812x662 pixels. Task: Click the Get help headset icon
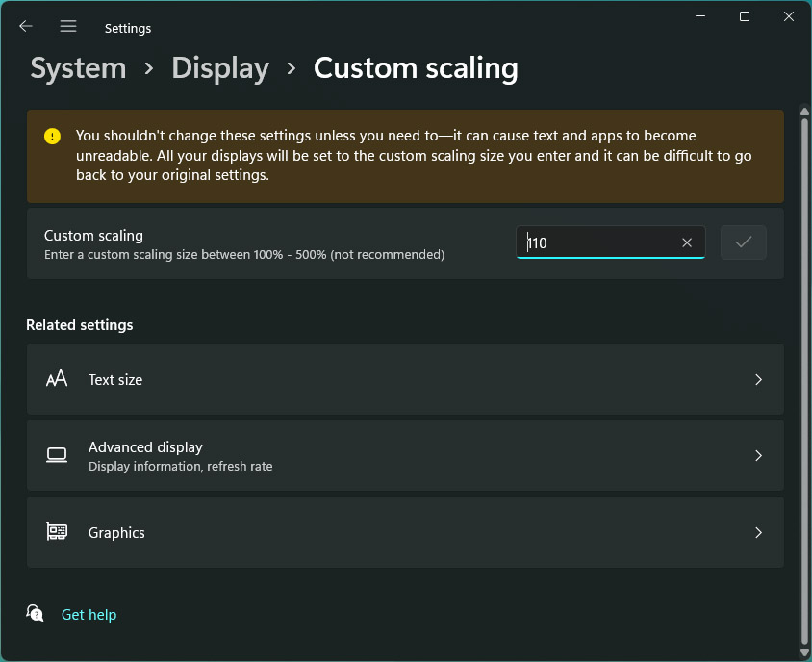36,614
